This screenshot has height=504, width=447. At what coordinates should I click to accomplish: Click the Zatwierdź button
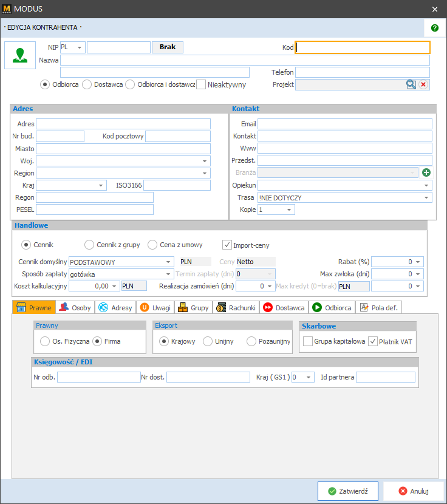(347, 491)
